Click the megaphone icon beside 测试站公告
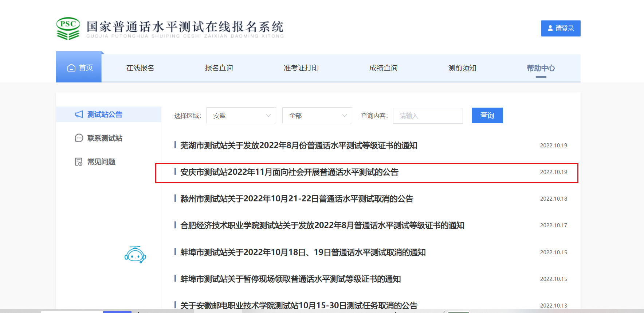 click(x=79, y=115)
